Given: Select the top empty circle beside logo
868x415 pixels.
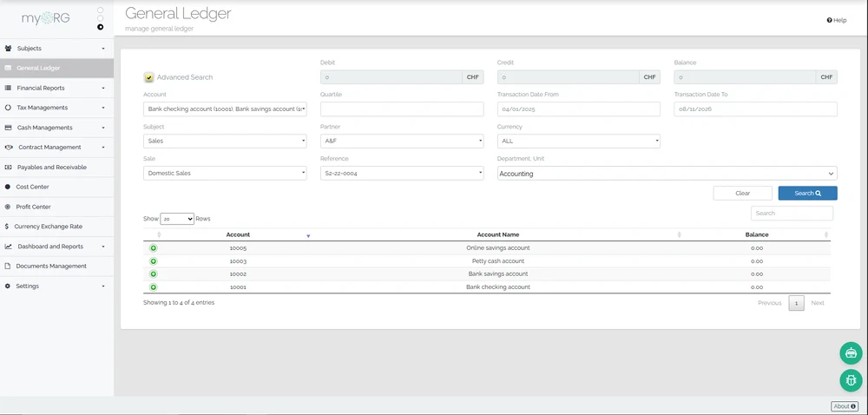Looking at the screenshot, I should [100, 10].
